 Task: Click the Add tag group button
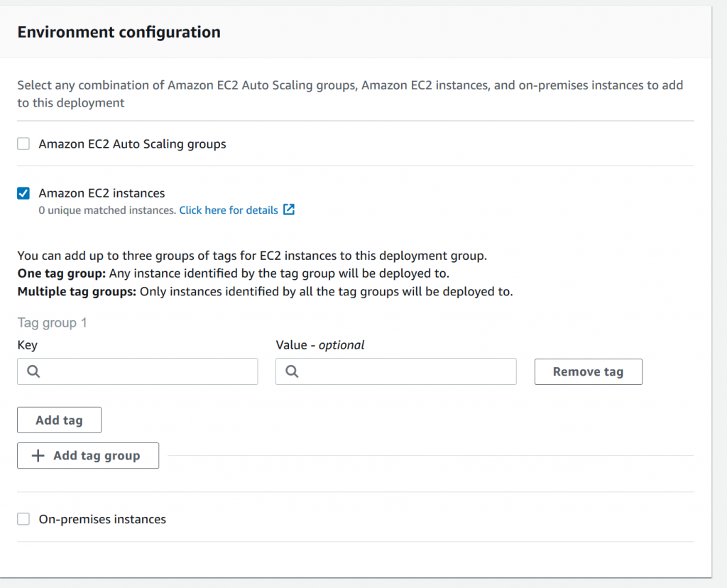coord(88,456)
